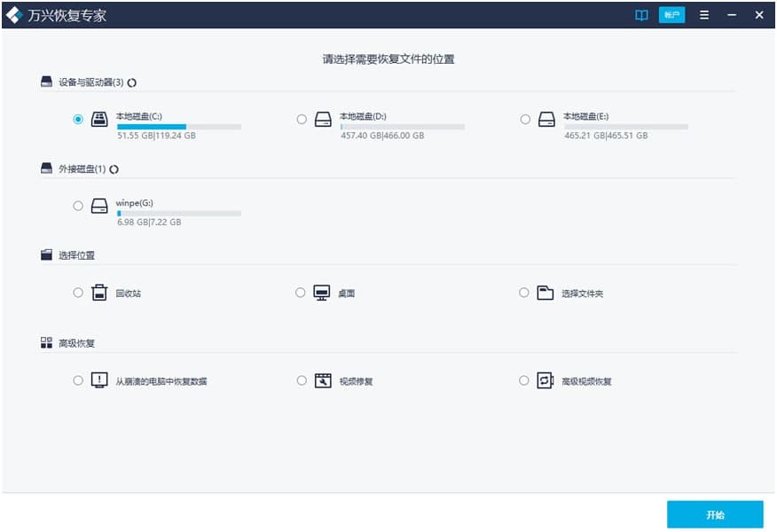The image size is (777, 532).
Task: Click the 设备与驱动器 section drive icon
Action: (x=47, y=82)
